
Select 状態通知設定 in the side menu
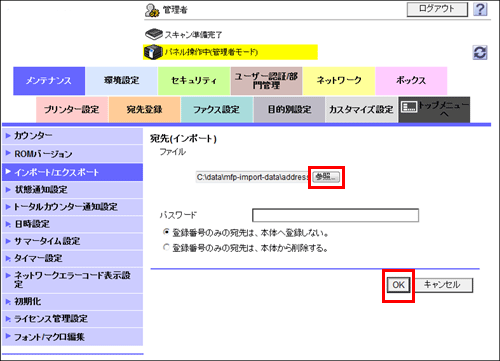[x=72, y=190]
